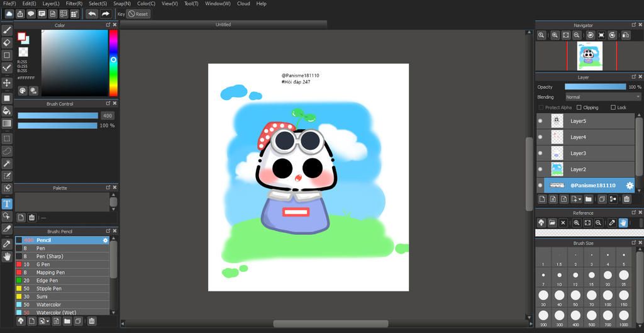Select the Hand pan tool
The image size is (644, 333).
7,256
